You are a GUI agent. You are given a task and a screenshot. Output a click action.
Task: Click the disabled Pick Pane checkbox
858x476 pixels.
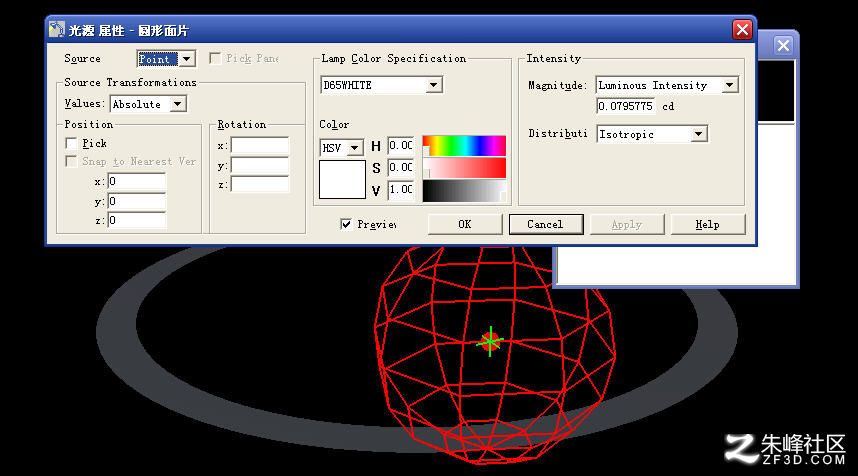pyautogui.click(x=216, y=58)
